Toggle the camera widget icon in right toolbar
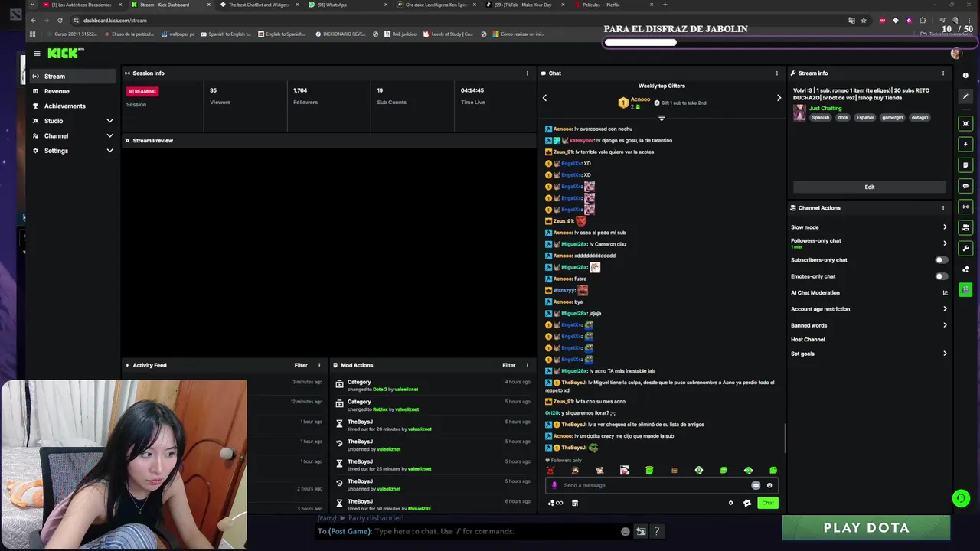This screenshot has height=551, width=980. click(x=965, y=227)
